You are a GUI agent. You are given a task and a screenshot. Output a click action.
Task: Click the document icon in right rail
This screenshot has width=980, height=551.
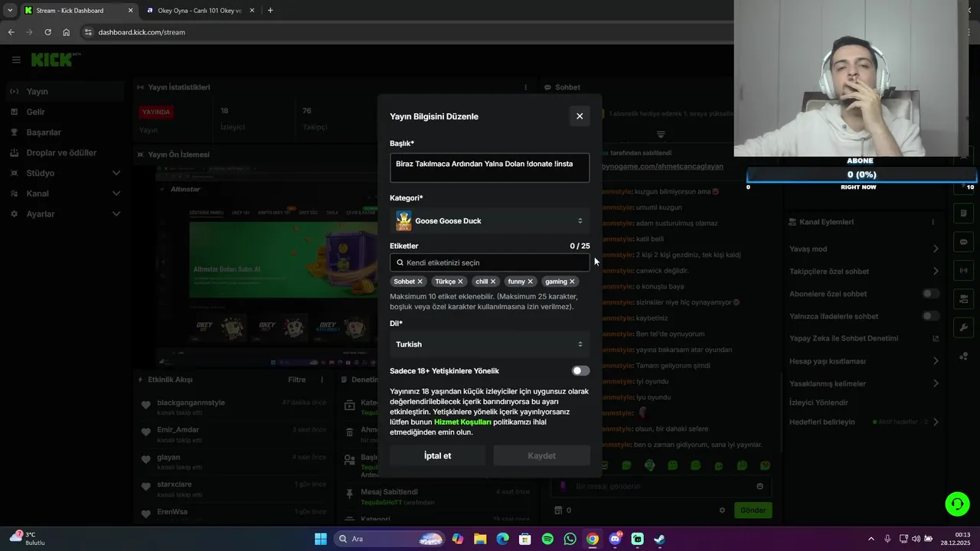(964, 213)
